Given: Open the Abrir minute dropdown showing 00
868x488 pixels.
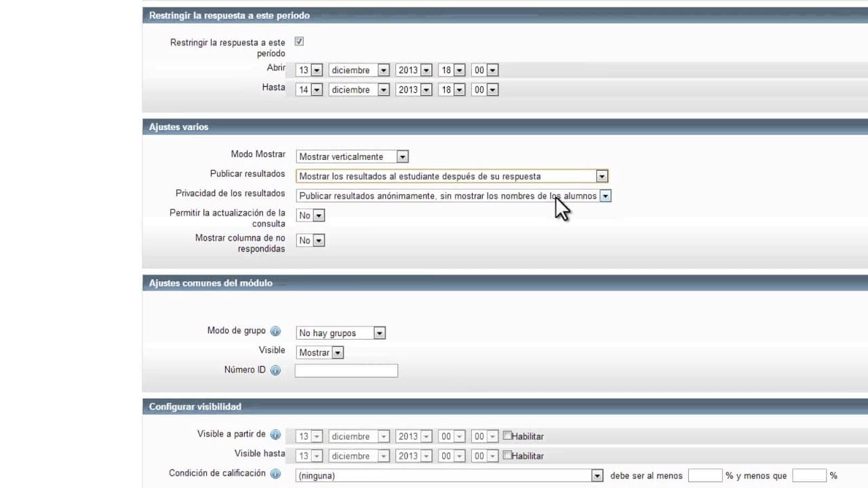Looking at the screenshot, I should (x=485, y=70).
